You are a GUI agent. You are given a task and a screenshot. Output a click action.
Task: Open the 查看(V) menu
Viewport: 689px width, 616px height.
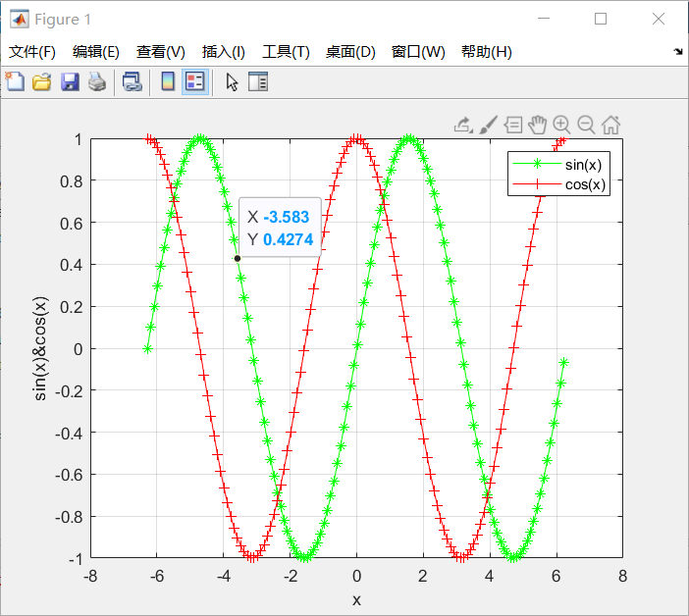(x=160, y=52)
